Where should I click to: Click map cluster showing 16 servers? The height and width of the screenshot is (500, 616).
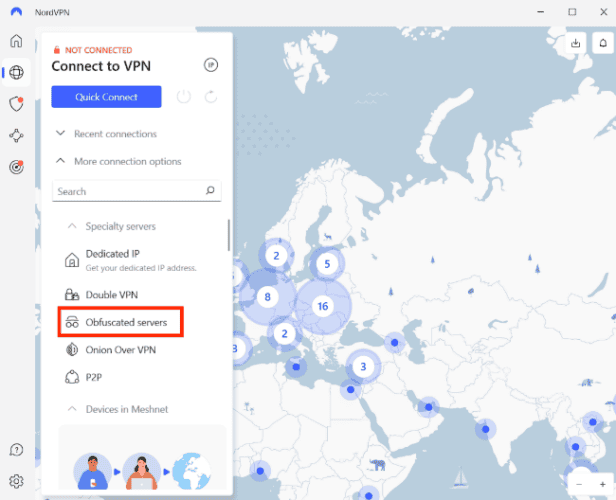pos(323,306)
